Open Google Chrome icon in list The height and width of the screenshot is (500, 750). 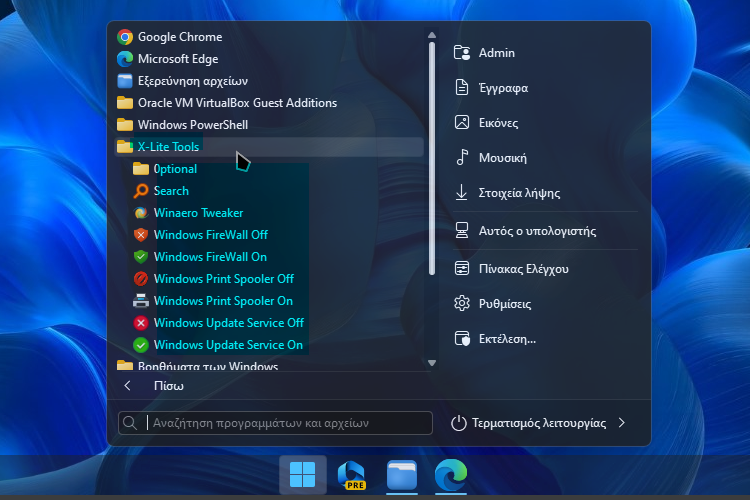point(125,37)
